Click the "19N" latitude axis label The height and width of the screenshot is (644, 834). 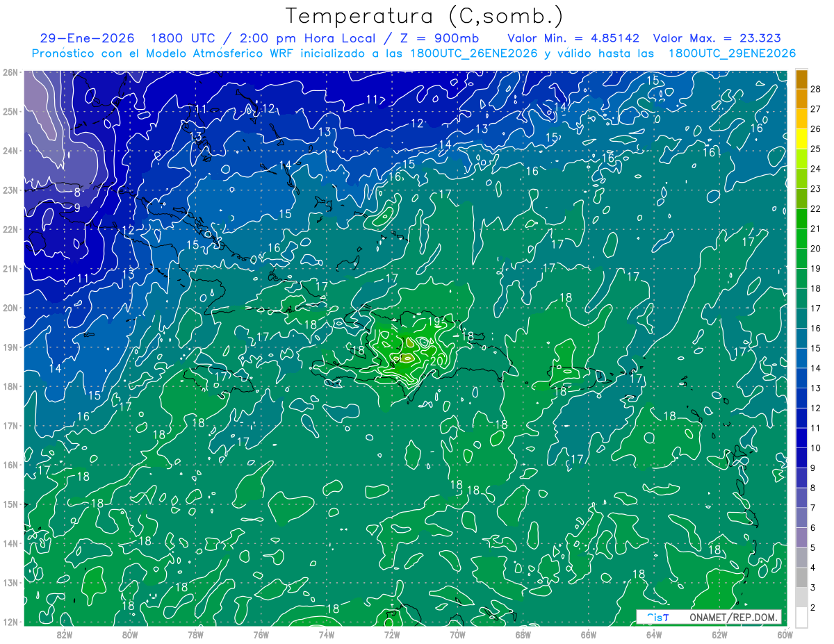[x=10, y=347]
